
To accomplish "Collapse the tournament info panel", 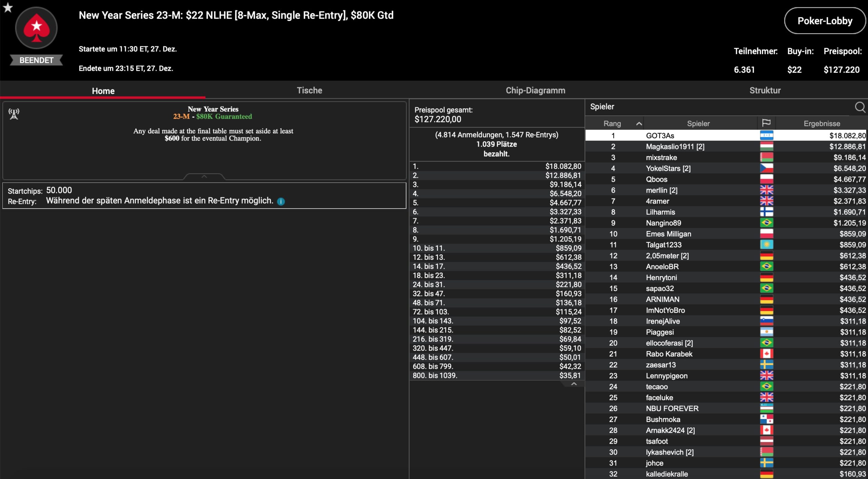I will coord(204,176).
